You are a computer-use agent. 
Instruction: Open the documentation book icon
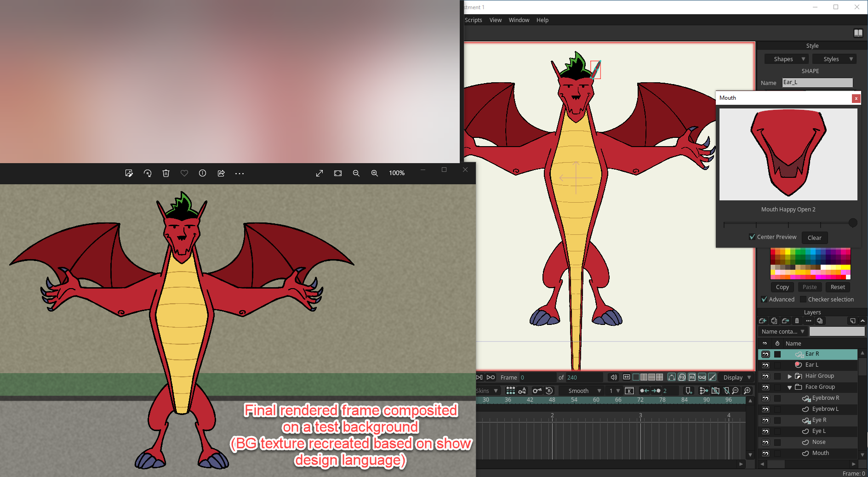tap(858, 33)
